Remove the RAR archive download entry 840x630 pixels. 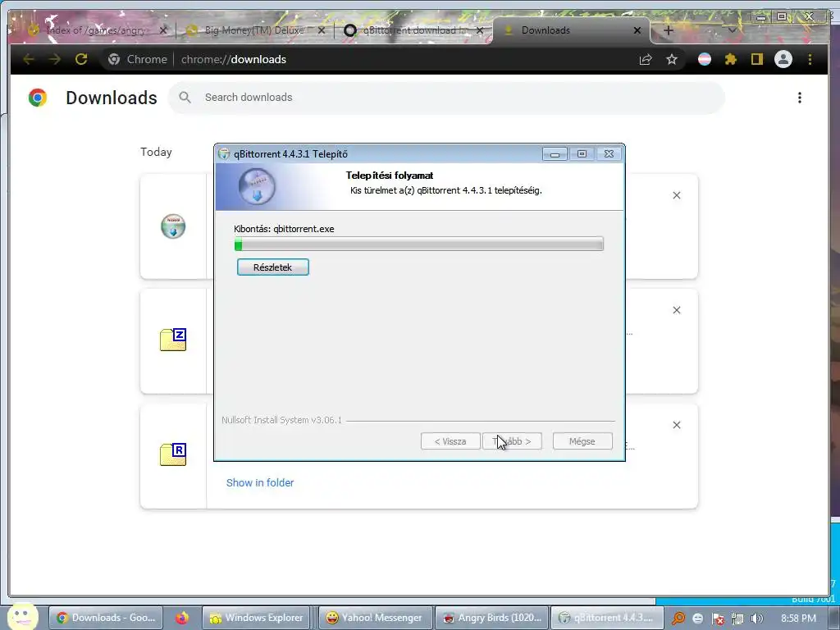[677, 425]
